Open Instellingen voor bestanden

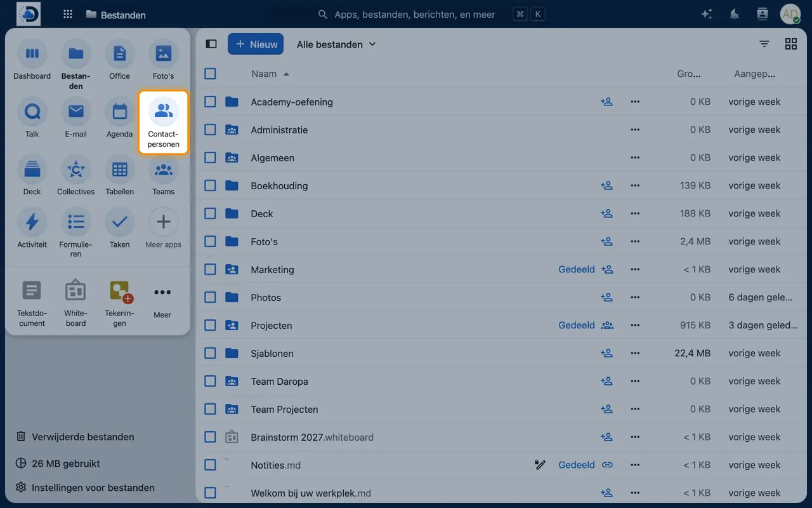pos(85,488)
